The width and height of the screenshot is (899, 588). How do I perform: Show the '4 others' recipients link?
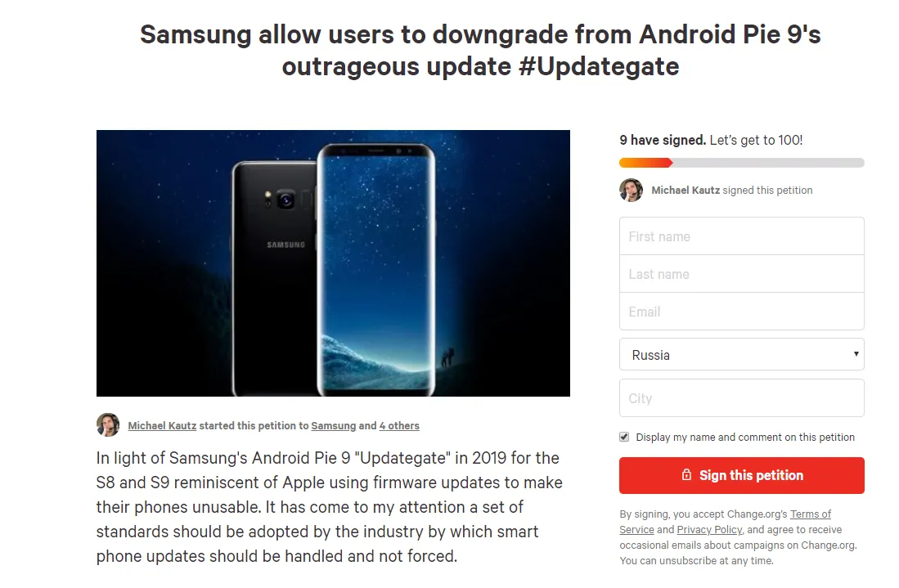click(x=400, y=426)
